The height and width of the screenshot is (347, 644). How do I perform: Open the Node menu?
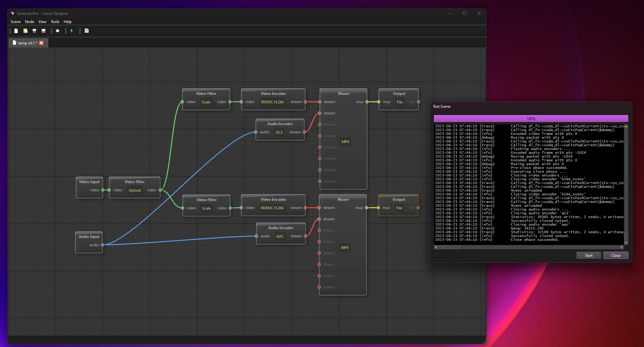[29, 22]
